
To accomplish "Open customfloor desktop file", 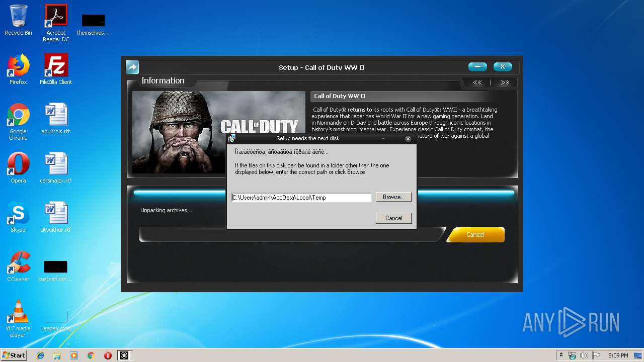I will tap(56, 271).
